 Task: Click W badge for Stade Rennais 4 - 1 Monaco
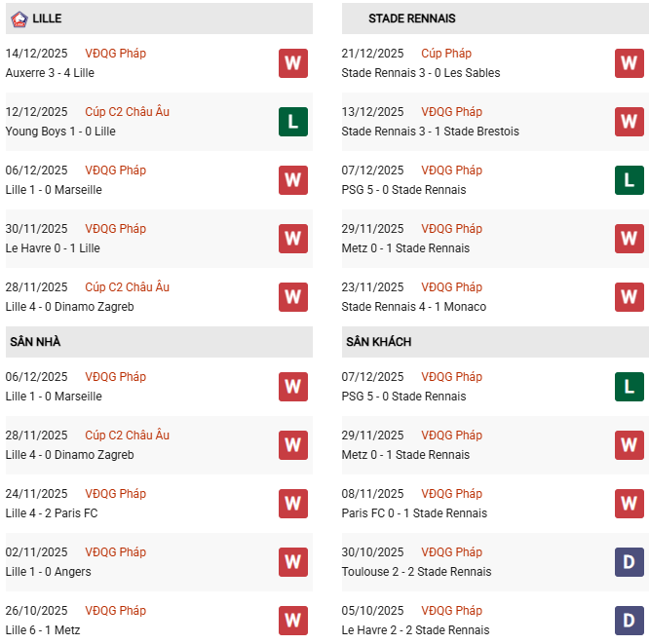(x=630, y=297)
